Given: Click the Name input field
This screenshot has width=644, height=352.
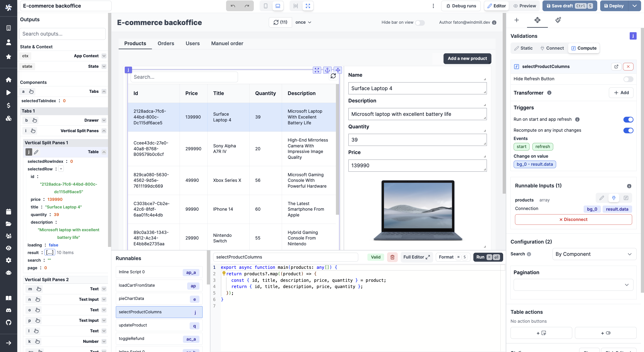Looking at the screenshot, I should pyautogui.click(x=417, y=88).
